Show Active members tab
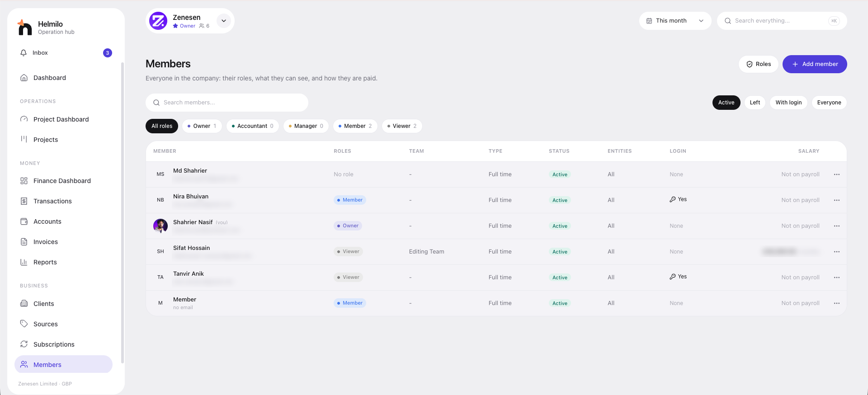The height and width of the screenshot is (395, 868). (726, 103)
